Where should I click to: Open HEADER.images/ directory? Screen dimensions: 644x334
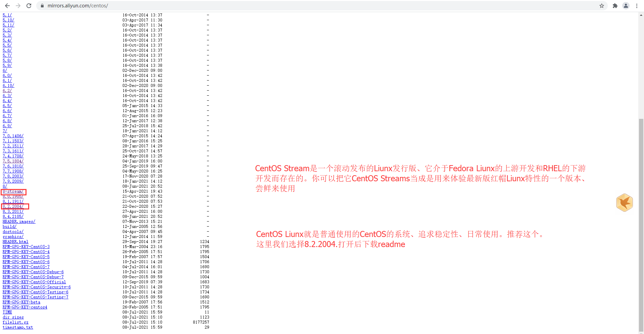coord(19,222)
